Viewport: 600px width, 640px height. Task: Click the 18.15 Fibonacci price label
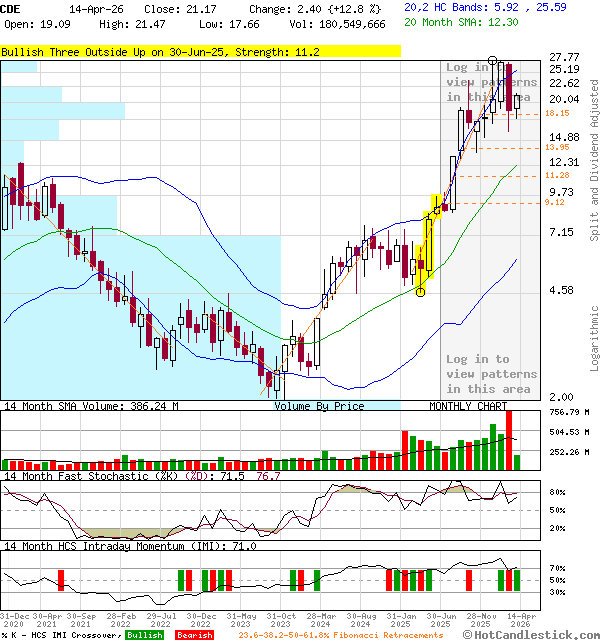coord(556,114)
